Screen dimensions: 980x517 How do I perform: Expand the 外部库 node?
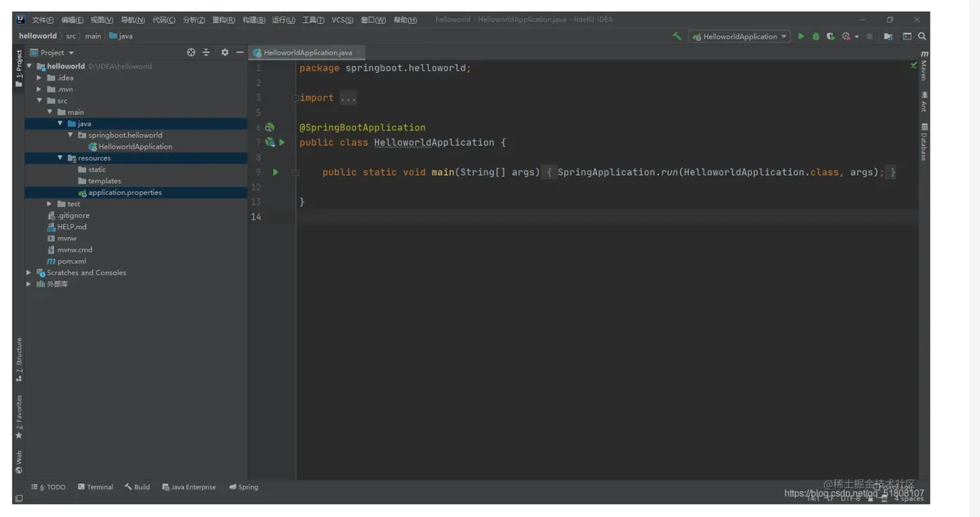point(29,284)
